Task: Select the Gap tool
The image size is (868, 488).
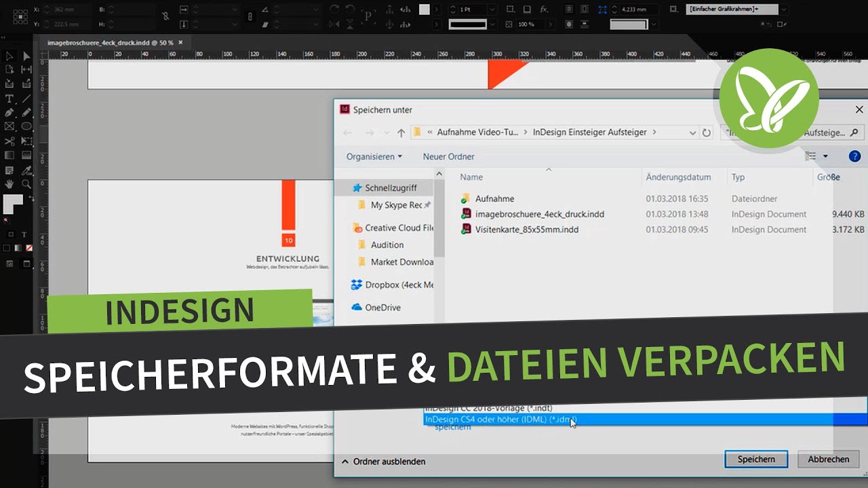Action: pos(26,70)
